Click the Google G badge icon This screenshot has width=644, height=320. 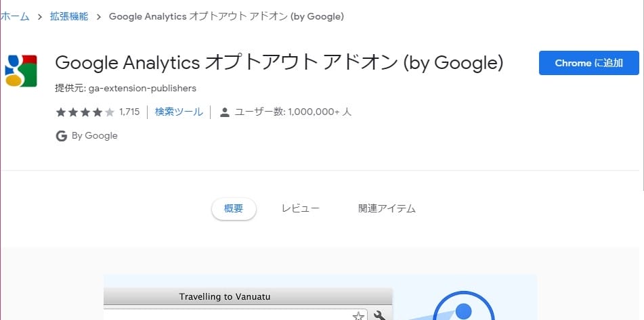[x=61, y=136]
